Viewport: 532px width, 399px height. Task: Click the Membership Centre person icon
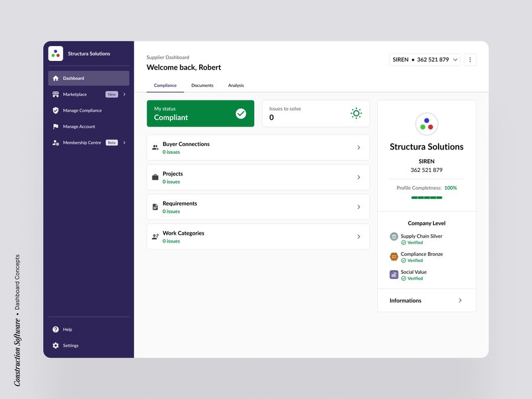(56, 142)
